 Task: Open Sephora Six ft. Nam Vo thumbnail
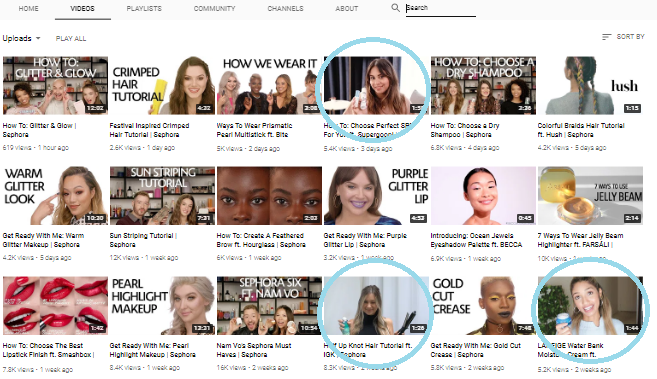click(x=269, y=306)
